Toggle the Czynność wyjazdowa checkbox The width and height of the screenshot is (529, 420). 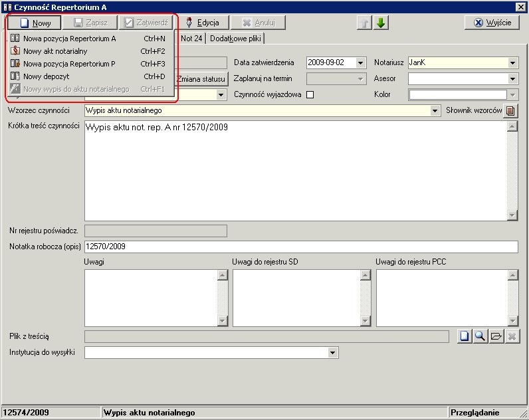[x=310, y=94]
